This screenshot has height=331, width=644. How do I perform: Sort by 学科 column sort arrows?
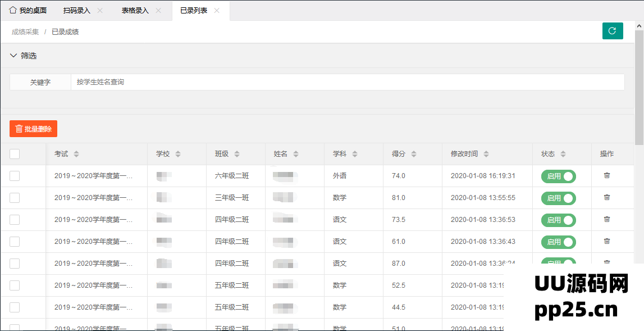coord(355,154)
